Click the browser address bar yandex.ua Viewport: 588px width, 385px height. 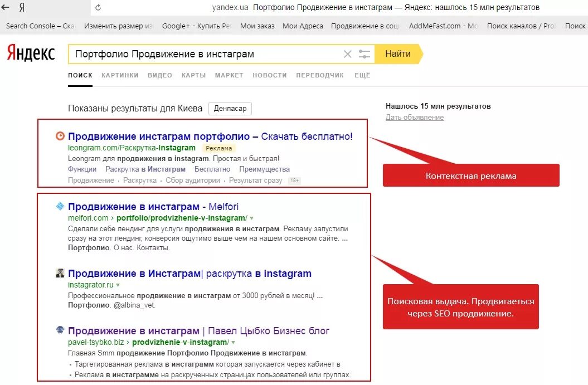click(x=230, y=7)
